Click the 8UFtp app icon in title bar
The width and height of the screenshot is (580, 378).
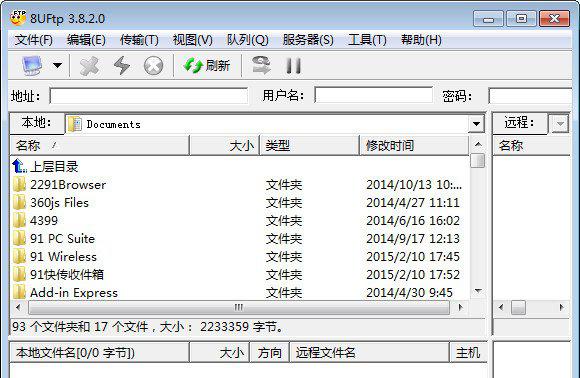[18, 18]
